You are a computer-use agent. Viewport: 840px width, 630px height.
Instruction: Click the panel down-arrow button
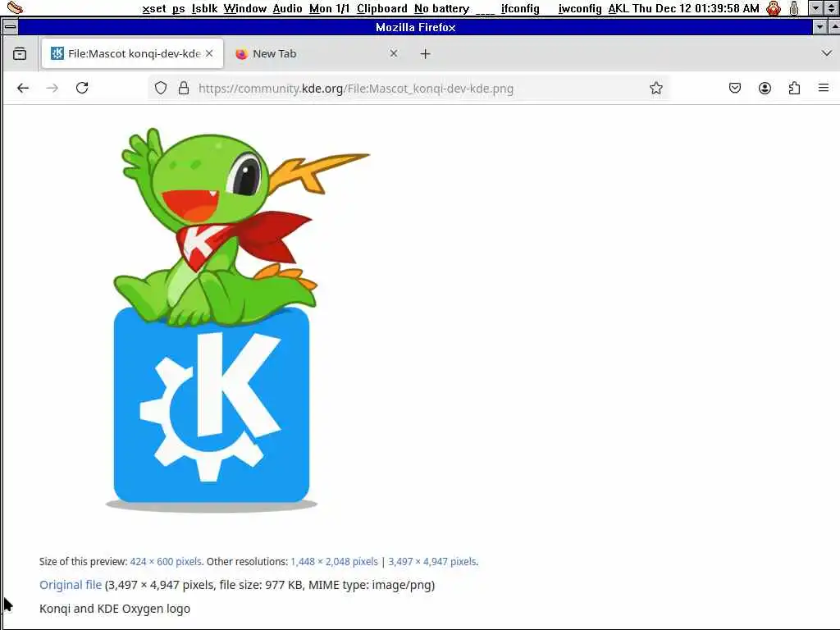coord(815,8)
